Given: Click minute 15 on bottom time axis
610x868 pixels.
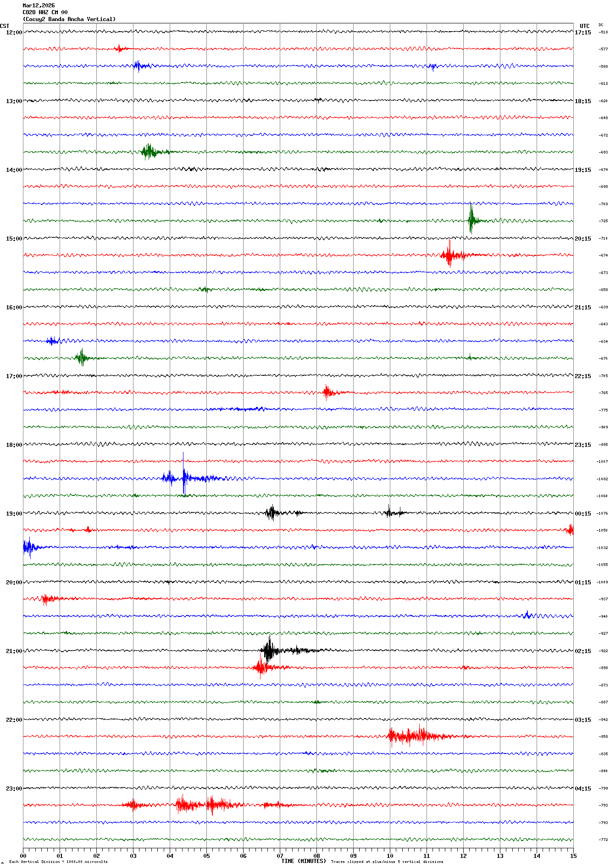Looking at the screenshot, I should pyautogui.click(x=573, y=856).
